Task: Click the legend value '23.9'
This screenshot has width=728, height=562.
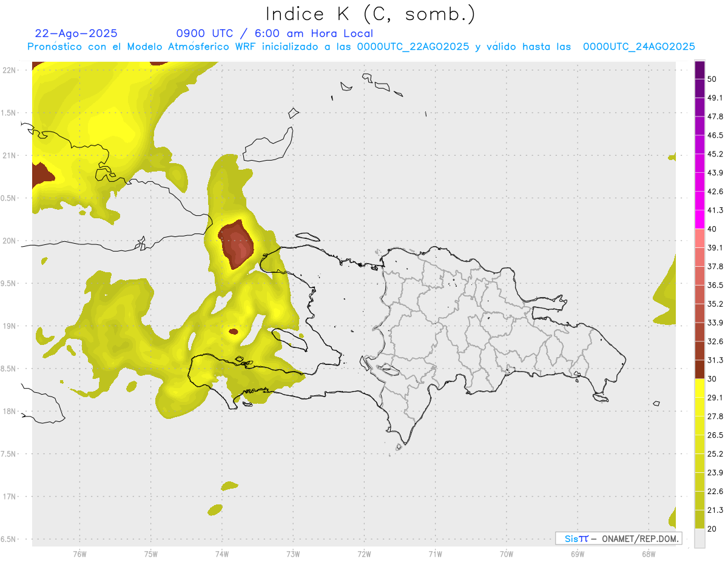Action: [x=715, y=473]
